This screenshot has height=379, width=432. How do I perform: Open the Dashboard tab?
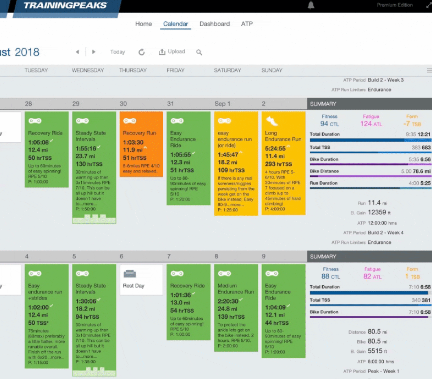(215, 24)
